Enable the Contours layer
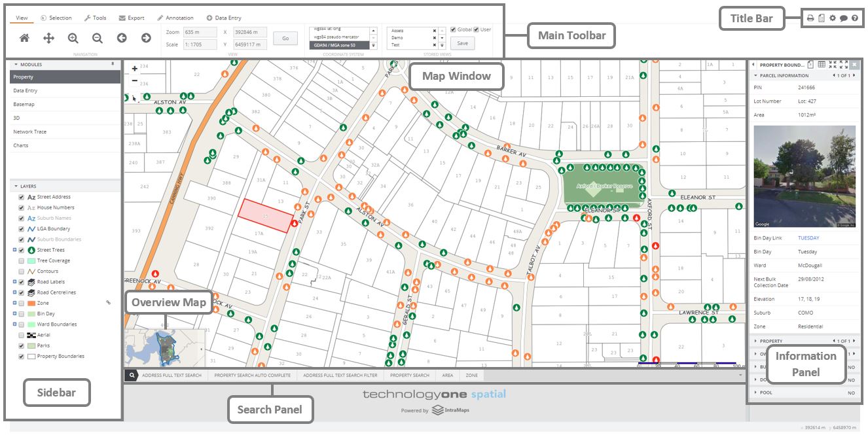The width and height of the screenshot is (868, 437). (22, 271)
